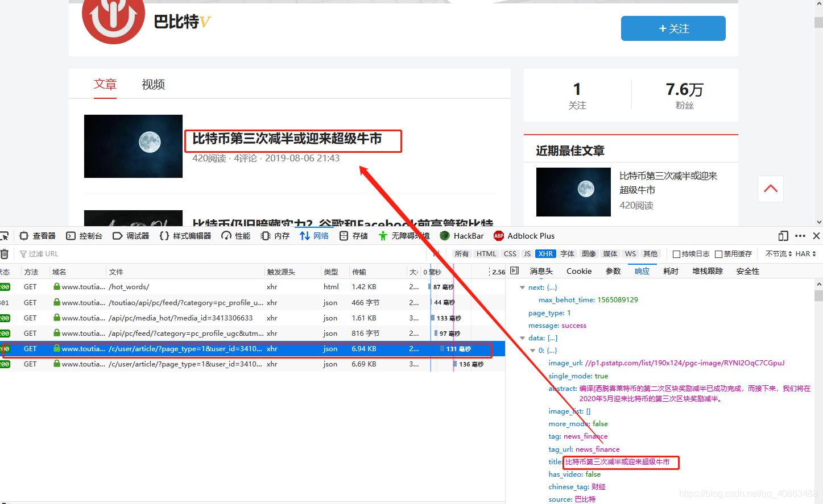
Task: Open the 控制台 console panel
Action: coord(84,236)
